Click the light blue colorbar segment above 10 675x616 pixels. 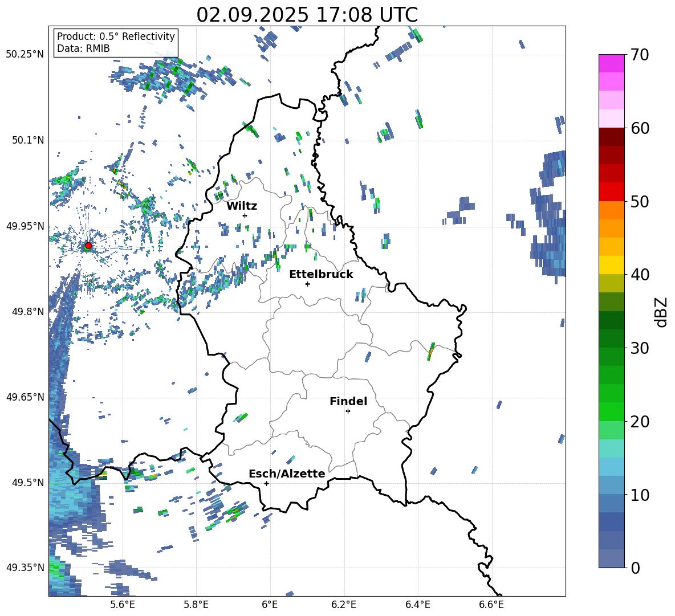pos(611,467)
